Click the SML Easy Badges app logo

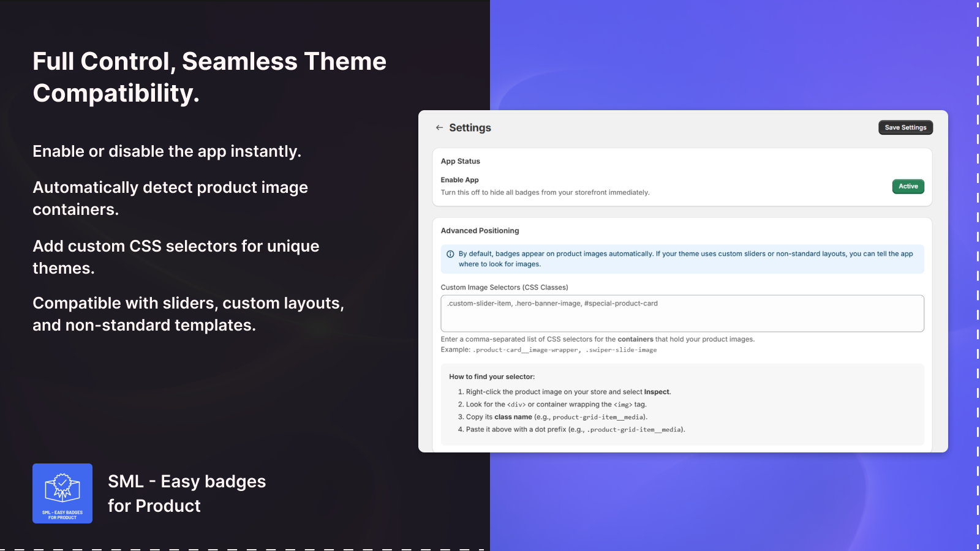pyautogui.click(x=62, y=493)
